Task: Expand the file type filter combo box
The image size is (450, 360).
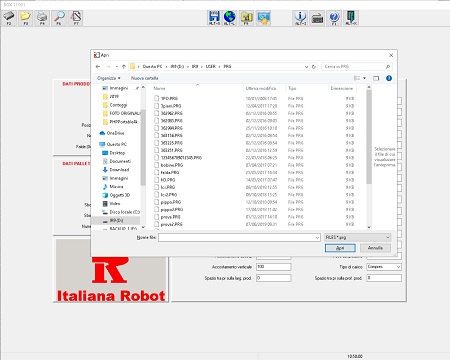Action: click(357, 237)
